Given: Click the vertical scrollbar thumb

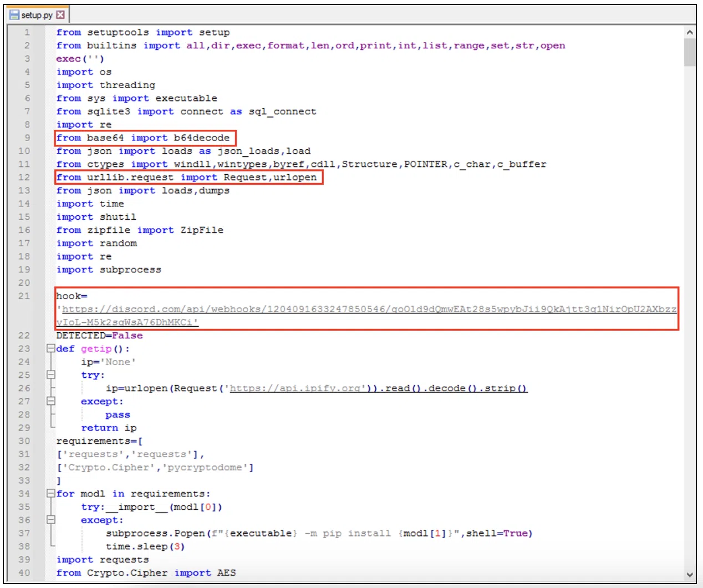Looking at the screenshot, I should coord(690,52).
